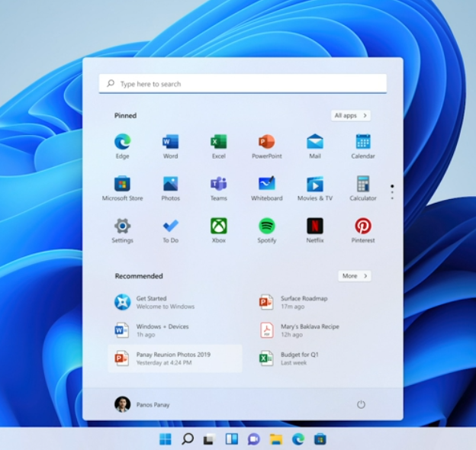The image size is (476, 450).
Task: Open Widgets from the taskbar
Action: (x=232, y=439)
